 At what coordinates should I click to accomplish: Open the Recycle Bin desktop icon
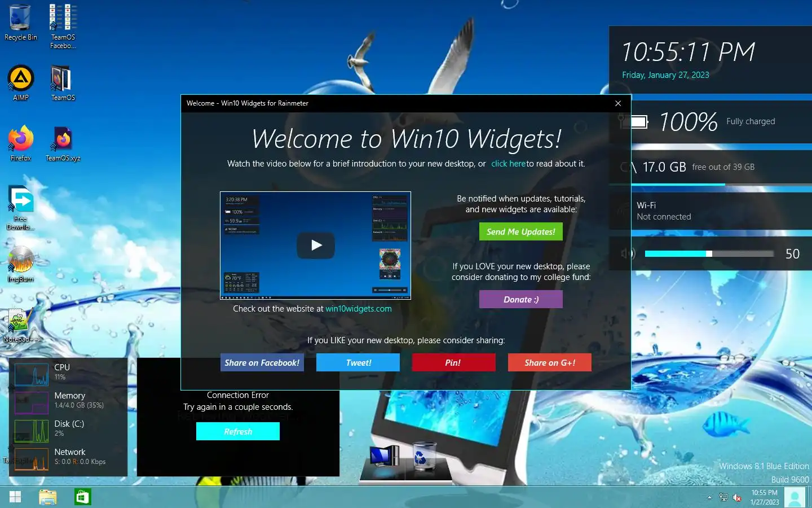20,23
